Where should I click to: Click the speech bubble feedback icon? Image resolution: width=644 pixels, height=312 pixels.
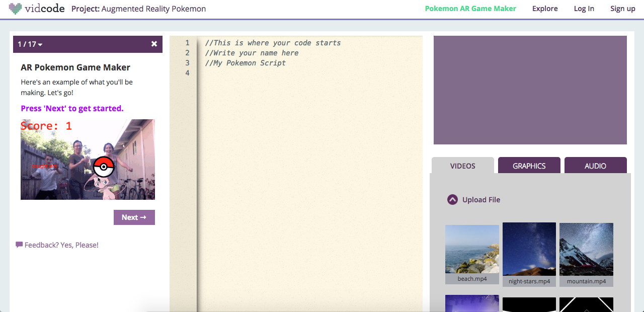click(x=19, y=245)
